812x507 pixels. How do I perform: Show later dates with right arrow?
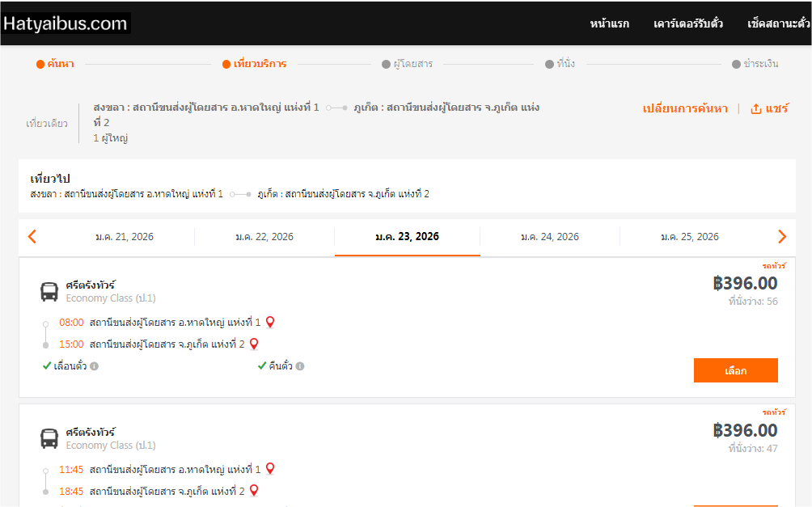[781, 237]
